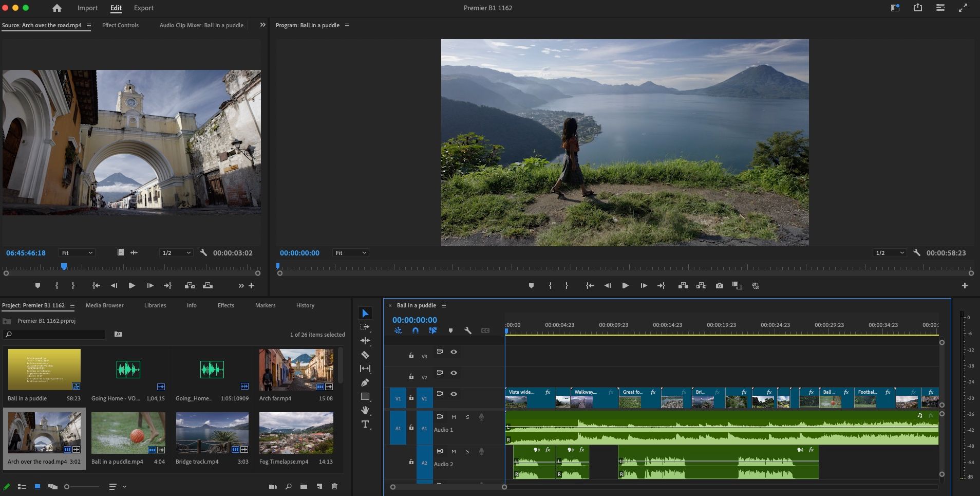This screenshot has width=980, height=496.
Task: Open Program monitor settings wrench
Action: [917, 253]
